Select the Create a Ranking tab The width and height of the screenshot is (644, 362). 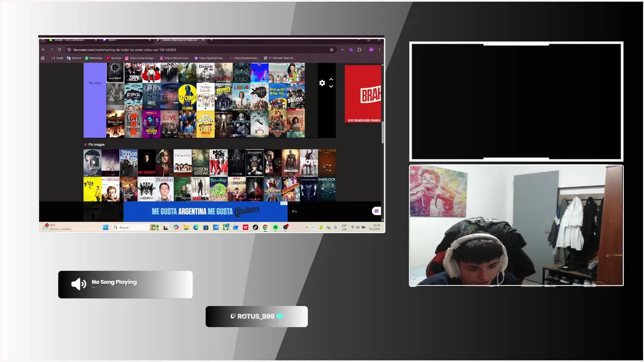tap(181, 40)
